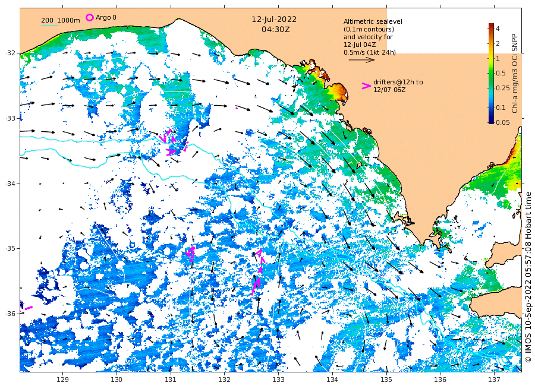
Task: Click the longitude label 132
Action: tap(225, 380)
